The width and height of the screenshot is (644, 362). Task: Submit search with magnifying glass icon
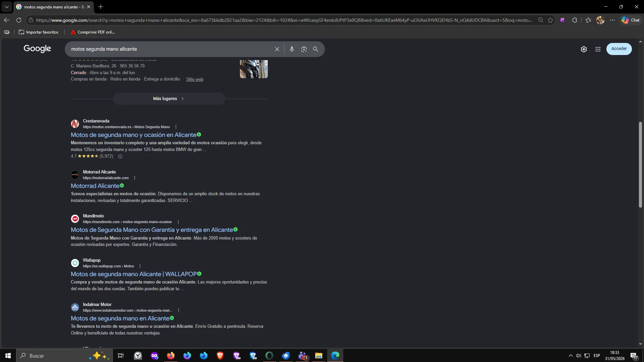coord(316,49)
